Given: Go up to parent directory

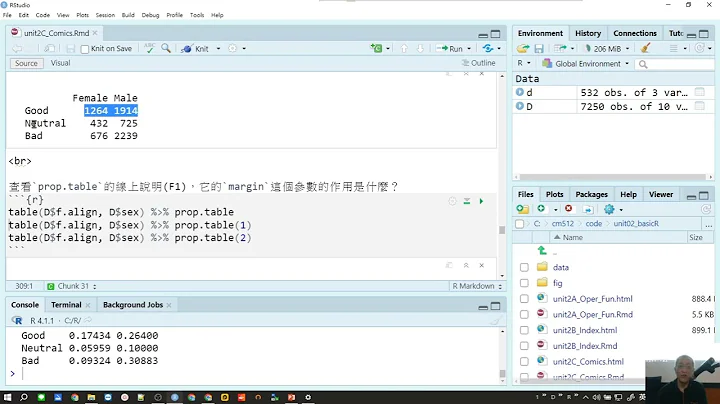Looking at the screenshot, I should [542, 251].
